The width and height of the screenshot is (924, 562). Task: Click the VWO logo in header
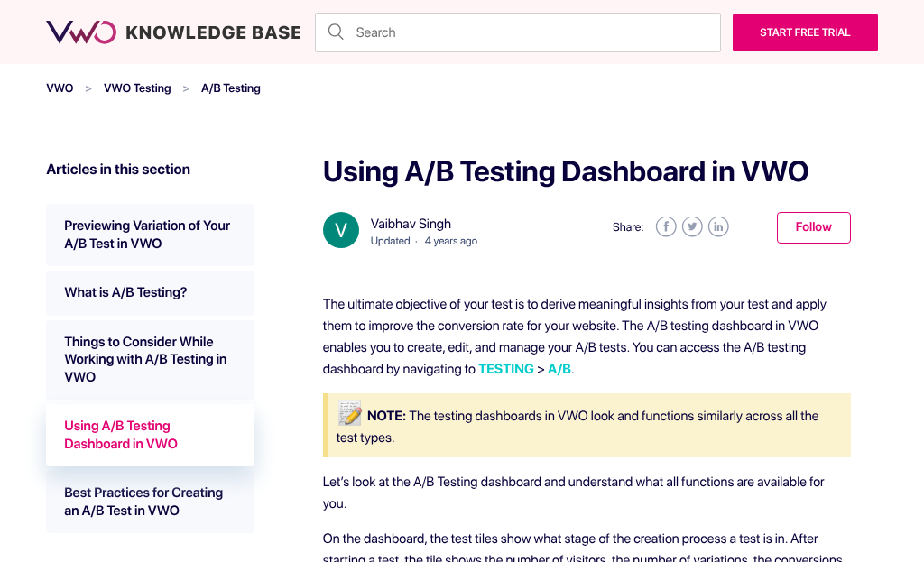(81, 32)
